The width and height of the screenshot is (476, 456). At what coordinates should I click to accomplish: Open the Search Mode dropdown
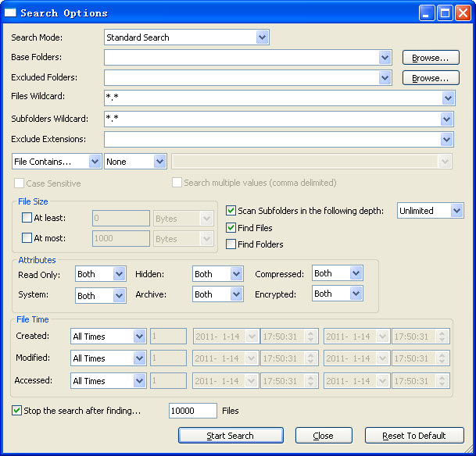point(262,37)
